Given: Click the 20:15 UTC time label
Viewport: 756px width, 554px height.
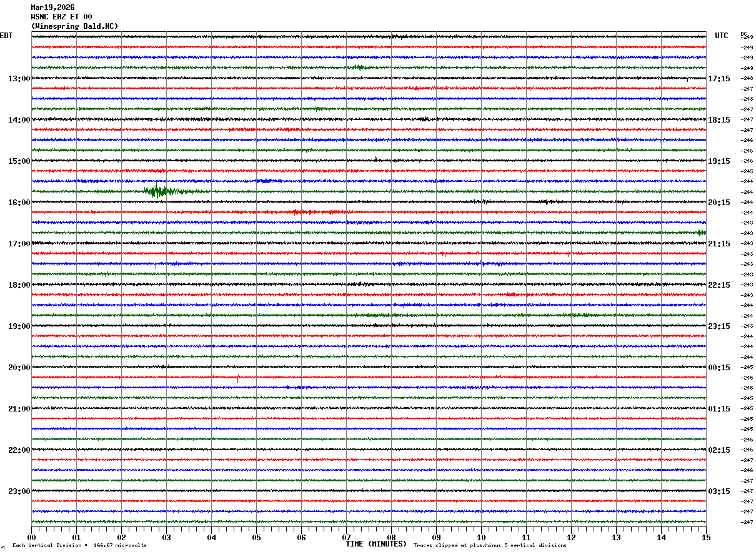Looking at the screenshot, I should [x=719, y=202].
